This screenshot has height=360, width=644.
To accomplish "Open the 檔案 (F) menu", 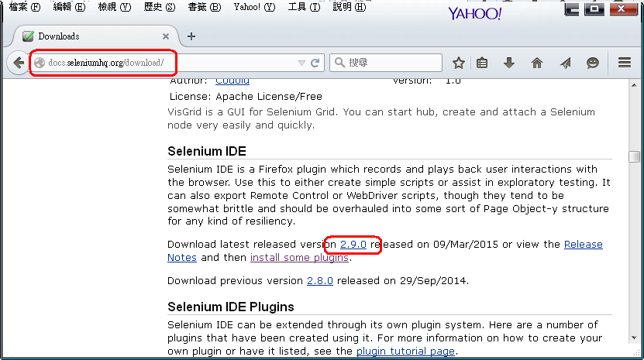I will click(25, 6).
